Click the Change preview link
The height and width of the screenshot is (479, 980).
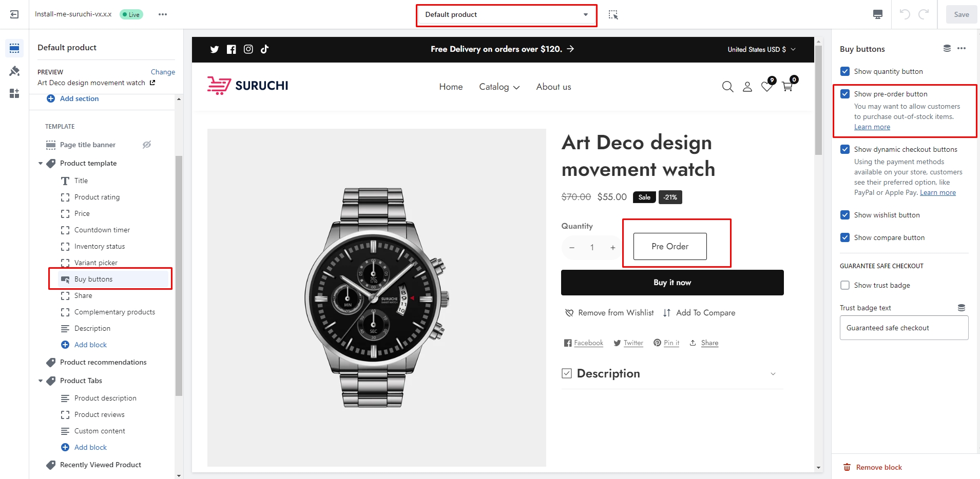163,72
